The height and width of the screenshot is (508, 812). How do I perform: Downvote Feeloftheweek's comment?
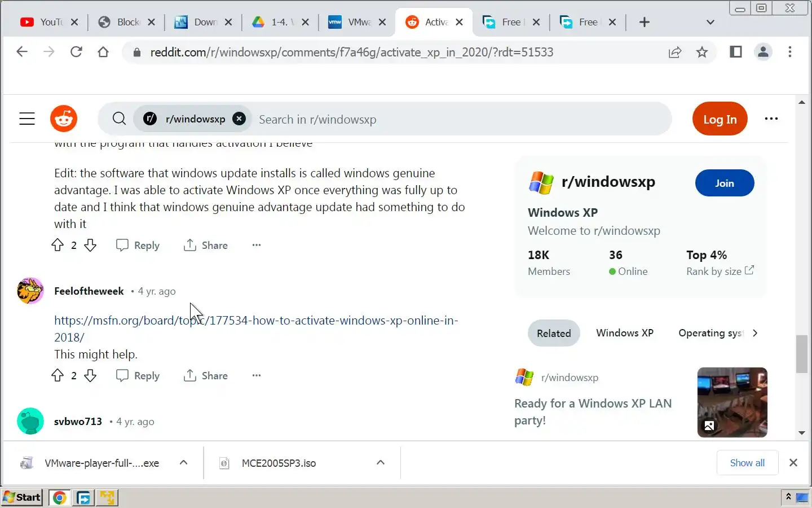(x=90, y=375)
